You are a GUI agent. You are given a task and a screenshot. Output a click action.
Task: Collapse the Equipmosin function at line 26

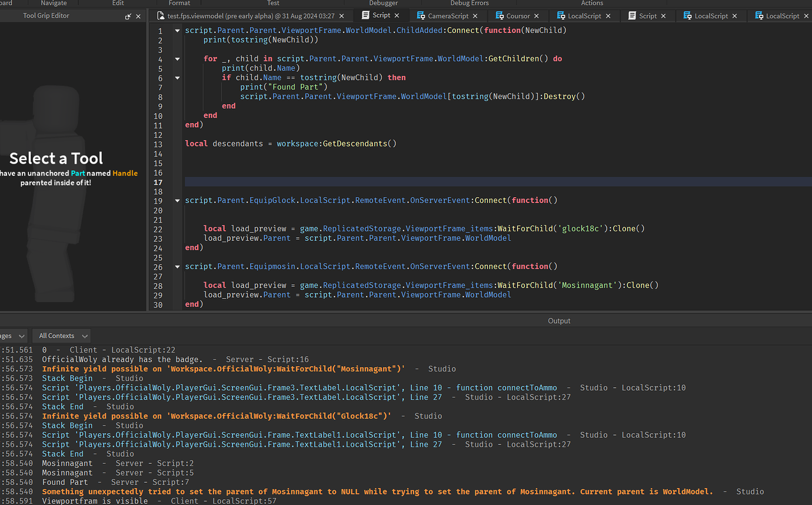click(x=177, y=266)
